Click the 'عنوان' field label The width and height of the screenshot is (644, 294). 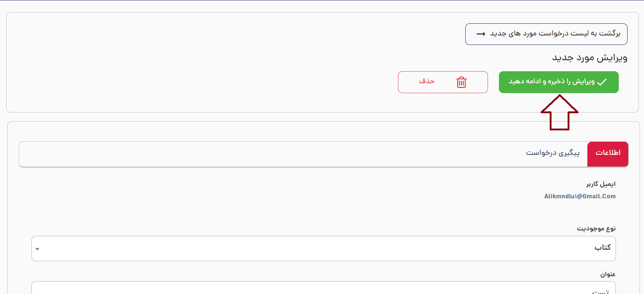coord(608,275)
